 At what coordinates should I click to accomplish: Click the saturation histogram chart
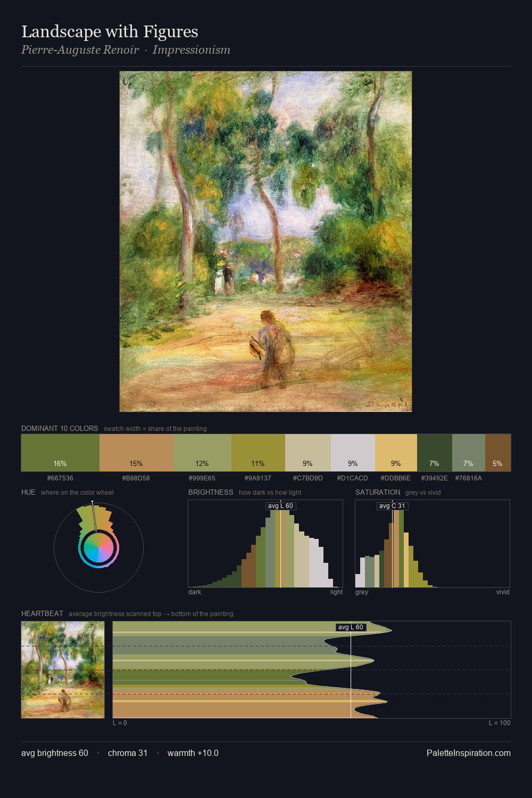pyautogui.click(x=433, y=544)
